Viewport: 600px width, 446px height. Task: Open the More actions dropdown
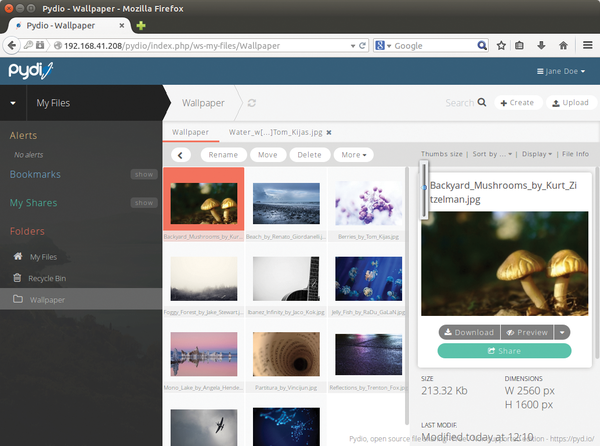pyautogui.click(x=354, y=155)
